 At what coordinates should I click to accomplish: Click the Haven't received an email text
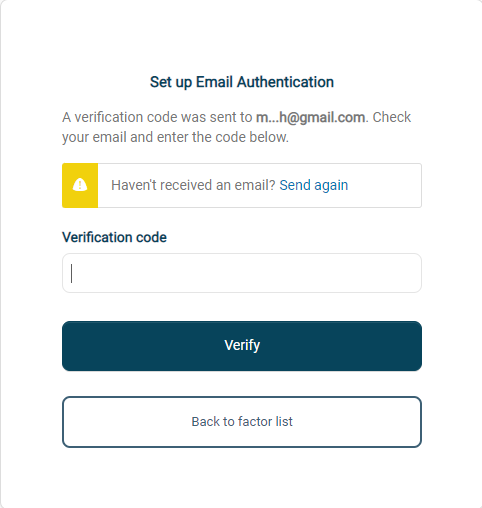point(193,185)
